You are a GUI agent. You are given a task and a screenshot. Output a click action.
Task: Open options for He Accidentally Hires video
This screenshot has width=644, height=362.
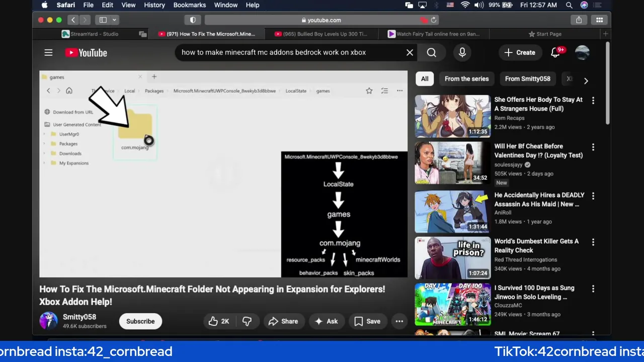tap(593, 196)
